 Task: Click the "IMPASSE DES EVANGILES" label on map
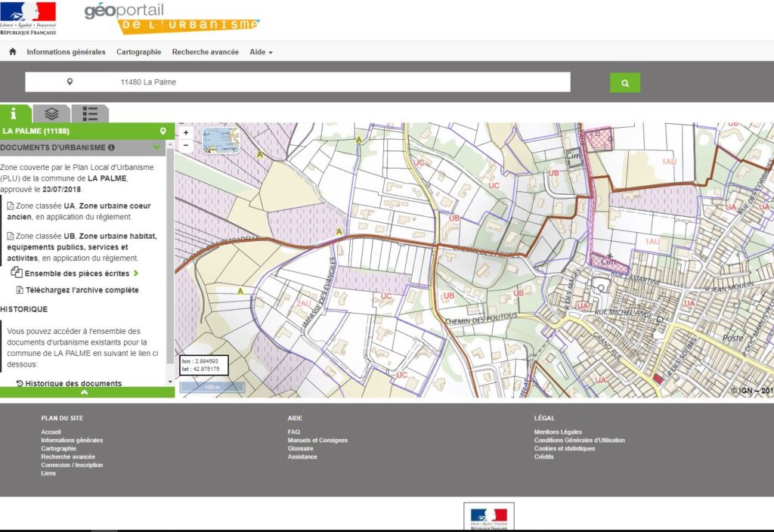point(320,292)
